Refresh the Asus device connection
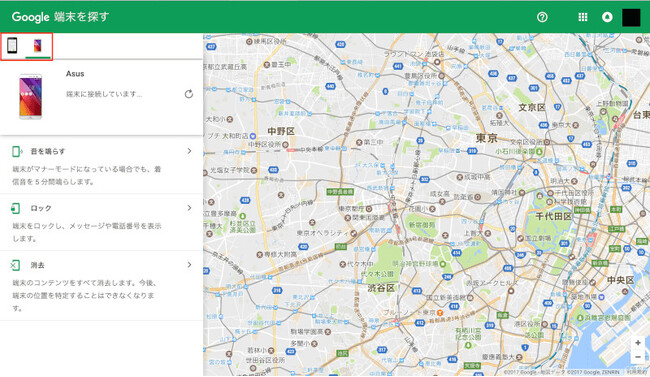650x377 pixels. tap(189, 94)
